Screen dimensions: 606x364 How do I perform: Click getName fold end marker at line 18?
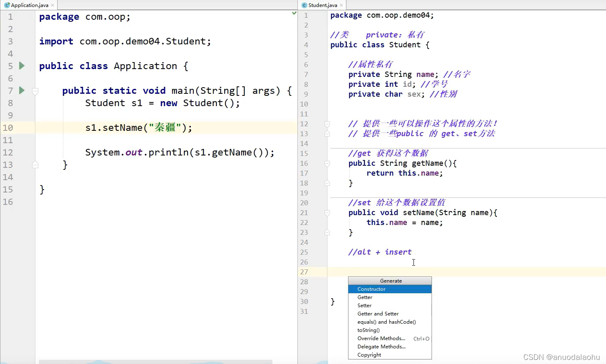pos(327,183)
